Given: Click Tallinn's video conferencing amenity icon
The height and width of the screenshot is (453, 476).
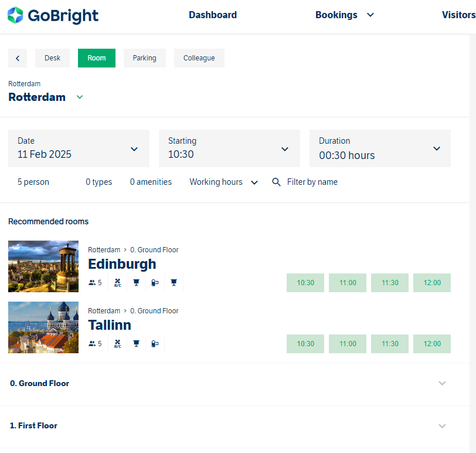Looking at the screenshot, I should (155, 344).
